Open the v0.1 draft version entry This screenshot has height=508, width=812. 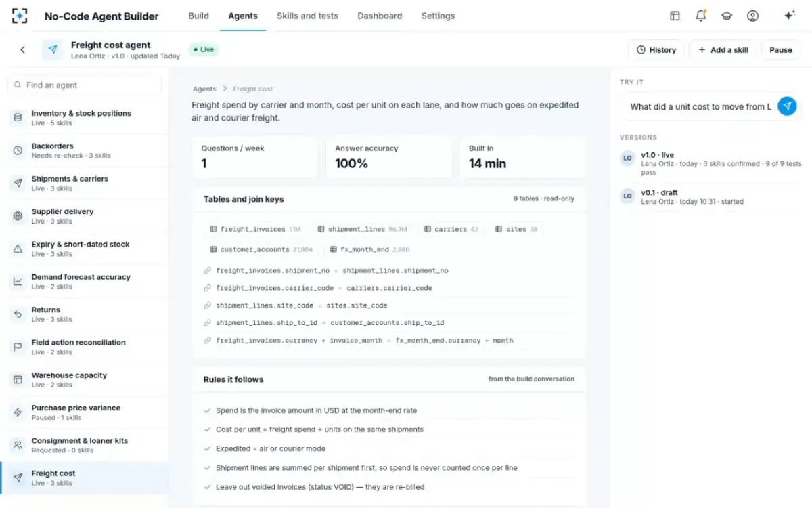point(710,196)
